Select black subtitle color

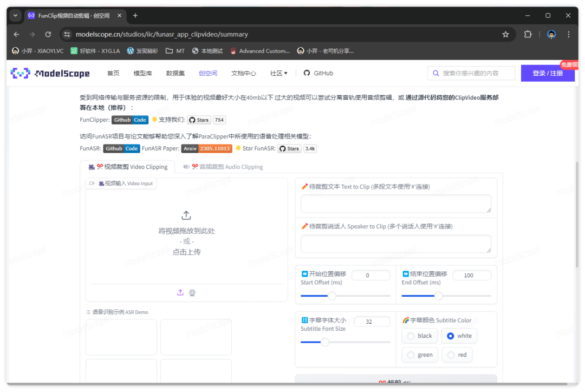pyautogui.click(x=420, y=336)
